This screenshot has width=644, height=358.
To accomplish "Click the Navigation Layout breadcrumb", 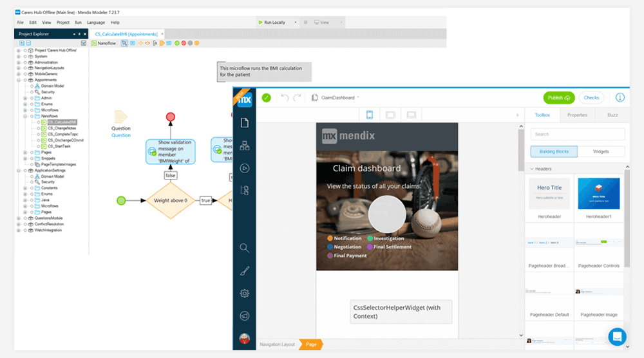I will pos(277,344).
